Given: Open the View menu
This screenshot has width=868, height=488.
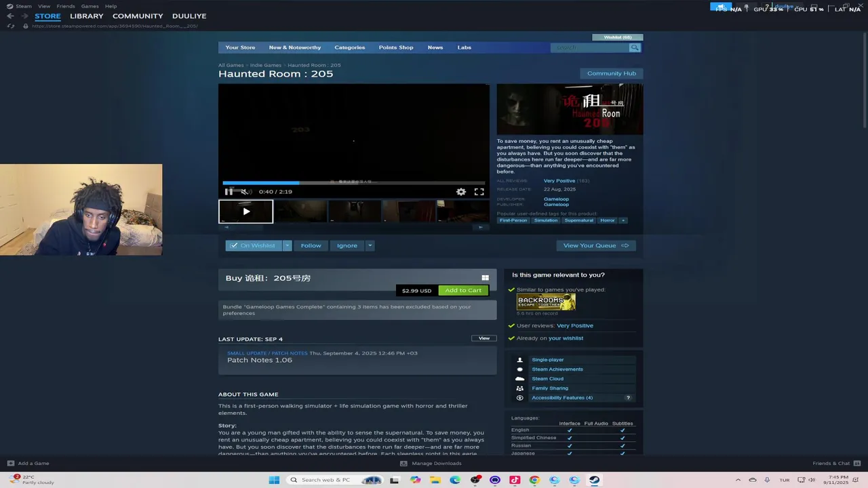Looking at the screenshot, I should pos(44,6).
